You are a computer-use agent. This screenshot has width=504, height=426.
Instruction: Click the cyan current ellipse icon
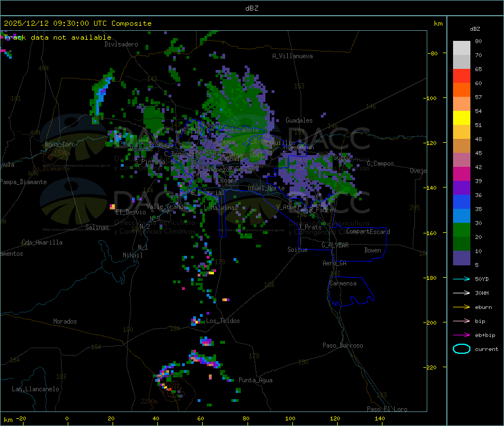461,349
